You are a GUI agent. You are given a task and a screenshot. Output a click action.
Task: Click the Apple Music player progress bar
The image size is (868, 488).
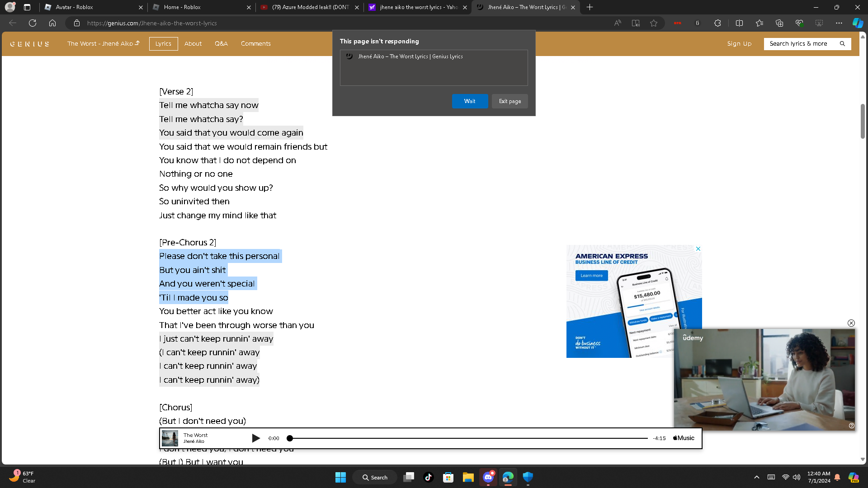(x=468, y=438)
